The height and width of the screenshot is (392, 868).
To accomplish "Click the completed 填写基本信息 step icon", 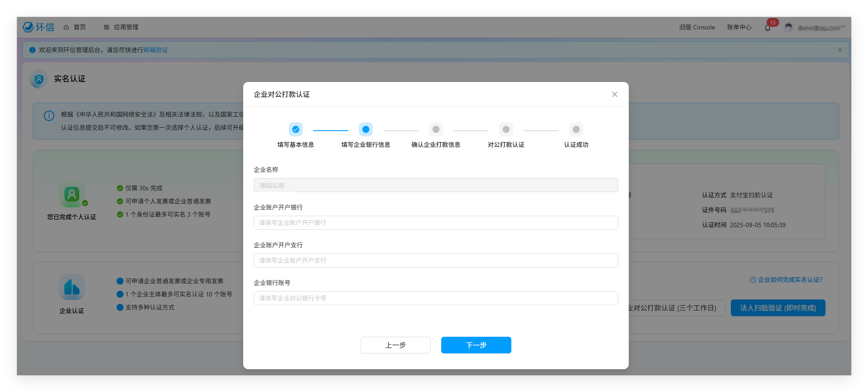I will coord(296,129).
